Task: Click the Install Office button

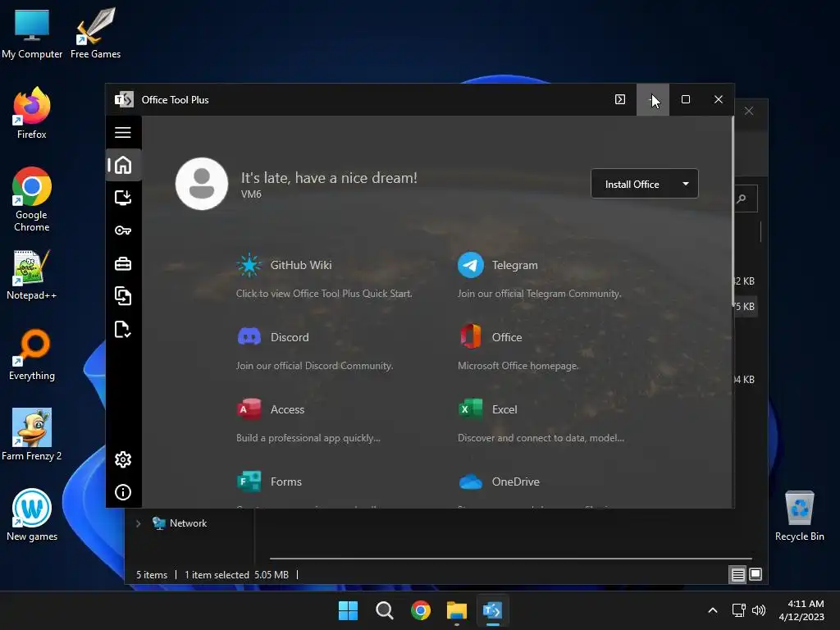Action: tap(632, 184)
